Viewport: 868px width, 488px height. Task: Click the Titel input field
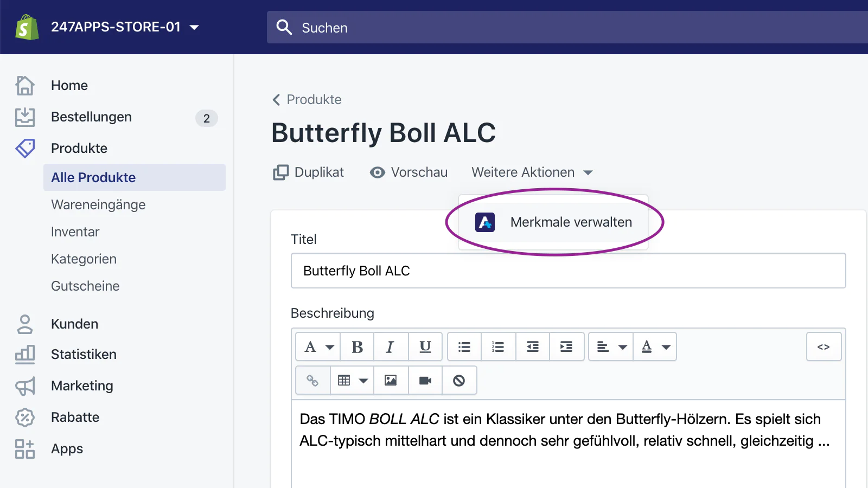(568, 271)
